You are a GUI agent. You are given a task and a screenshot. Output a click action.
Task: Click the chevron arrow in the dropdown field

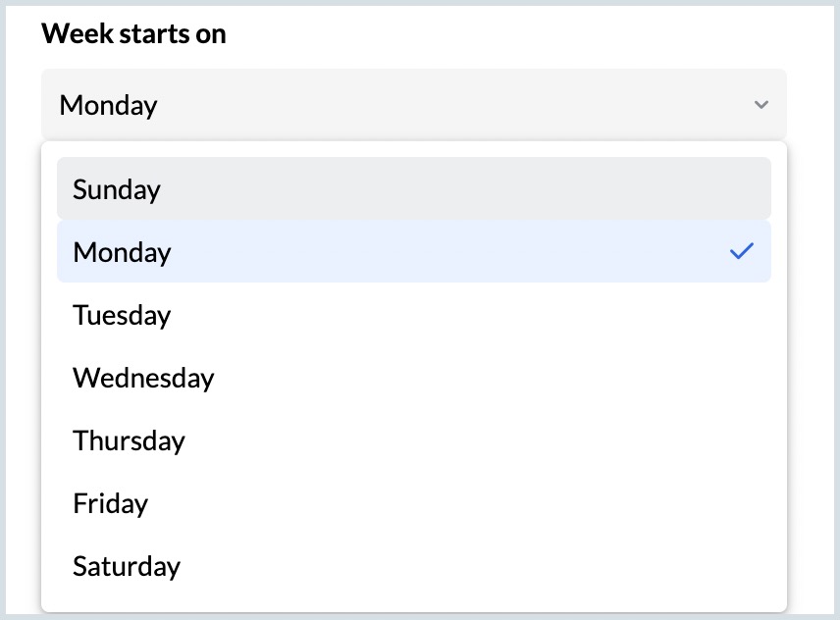point(761,105)
